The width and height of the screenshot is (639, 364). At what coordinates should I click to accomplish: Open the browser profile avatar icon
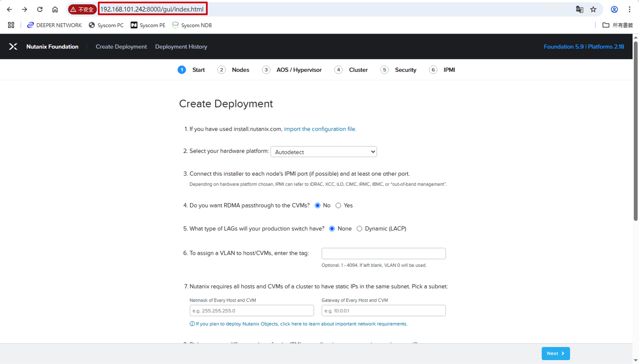click(614, 10)
